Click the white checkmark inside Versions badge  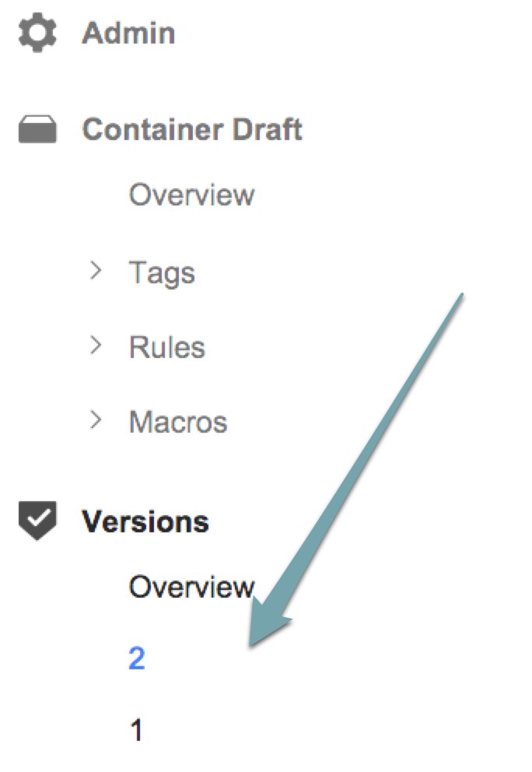(x=38, y=518)
